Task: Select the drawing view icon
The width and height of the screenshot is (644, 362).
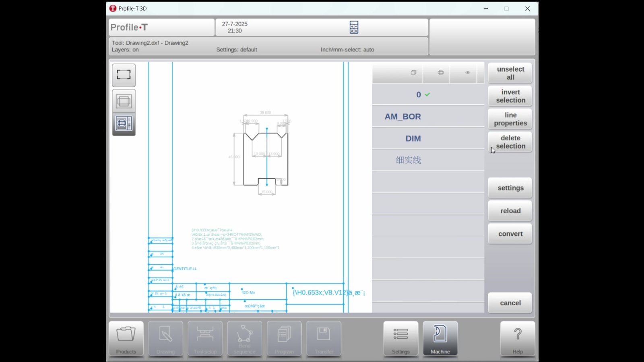Action: point(124,101)
